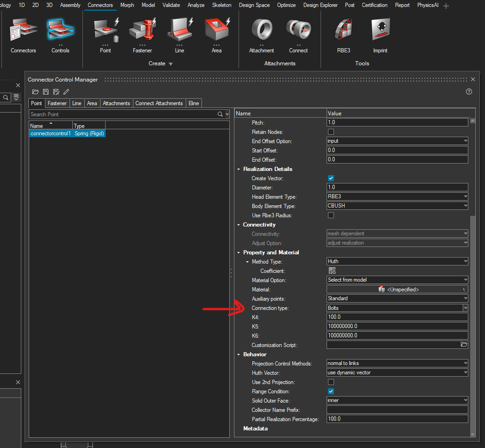Screen dimensions: 485x448
Task: Click the Material selector cursor icon
Action: pos(464,290)
